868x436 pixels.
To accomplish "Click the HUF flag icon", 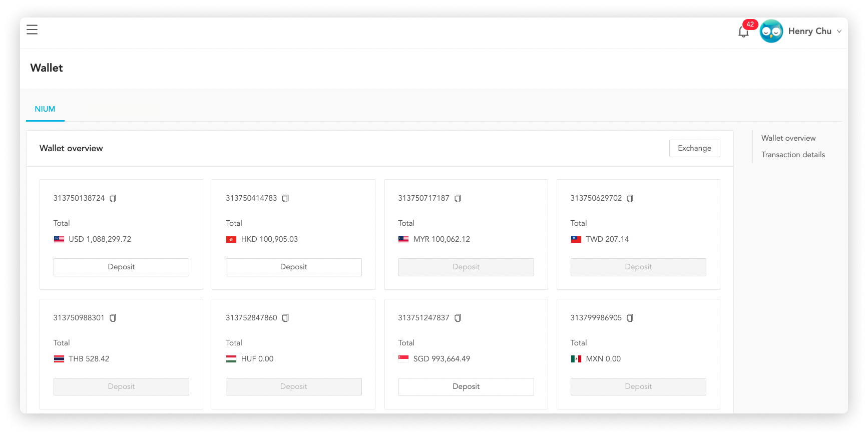I will pos(231,359).
